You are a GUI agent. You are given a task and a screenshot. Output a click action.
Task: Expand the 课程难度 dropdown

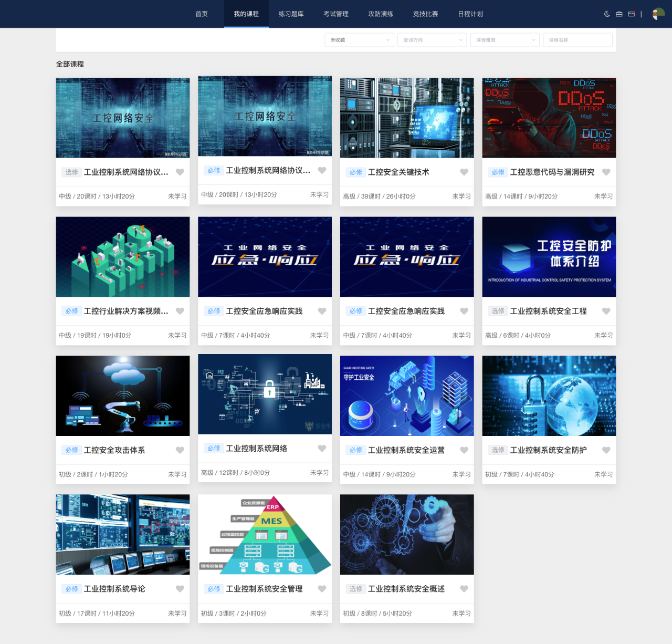coord(505,40)
